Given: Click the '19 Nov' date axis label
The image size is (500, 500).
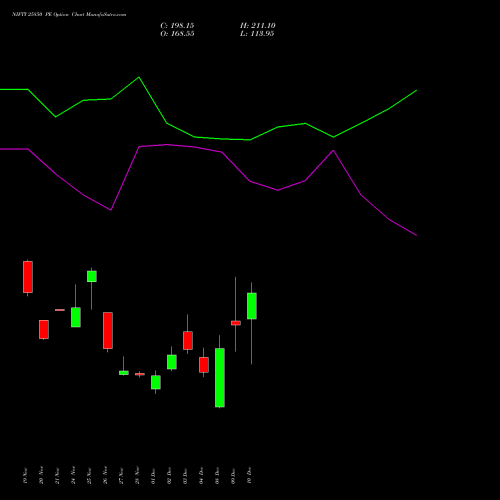Looking at the screenshot, I should 26,476.
